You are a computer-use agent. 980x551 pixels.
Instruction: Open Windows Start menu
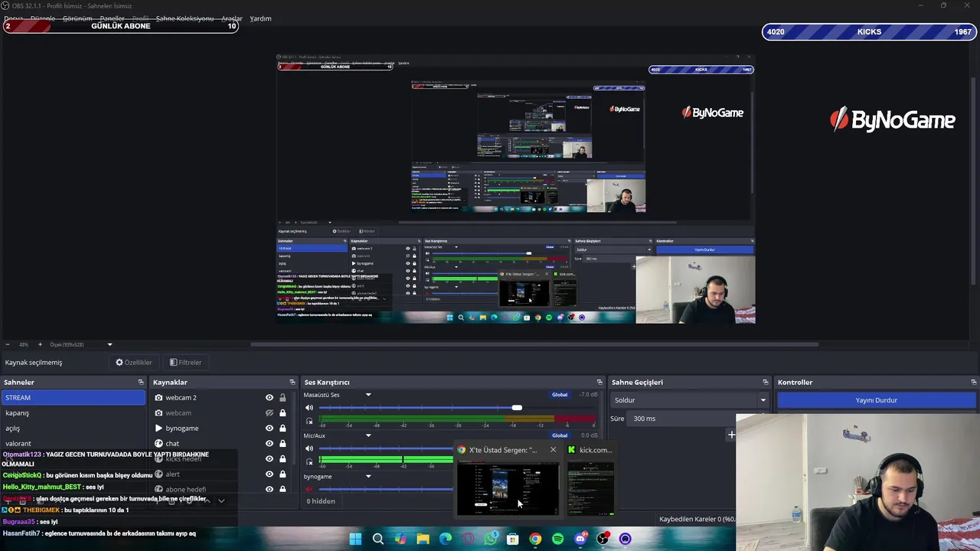click(355, 539)
